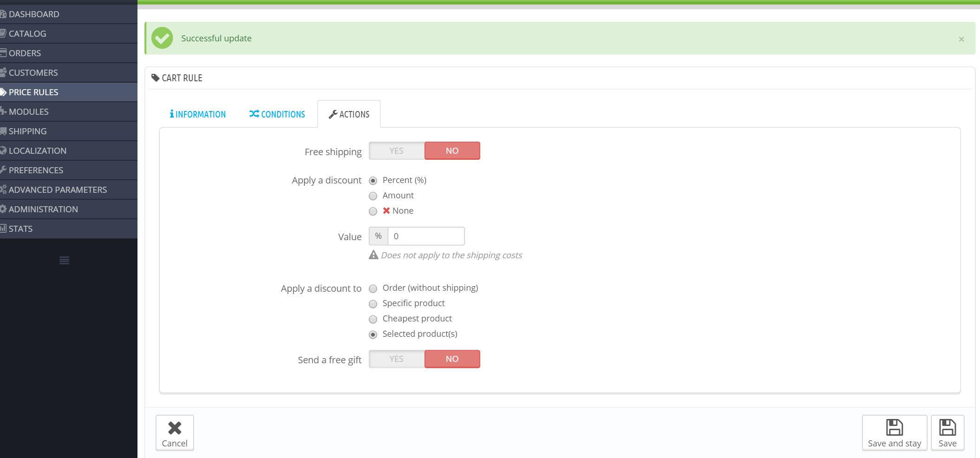Image resolution: width=980 pixels, height=458 pixels.
Task: Click the green success checkmark icon
Action: coord(162,38)
